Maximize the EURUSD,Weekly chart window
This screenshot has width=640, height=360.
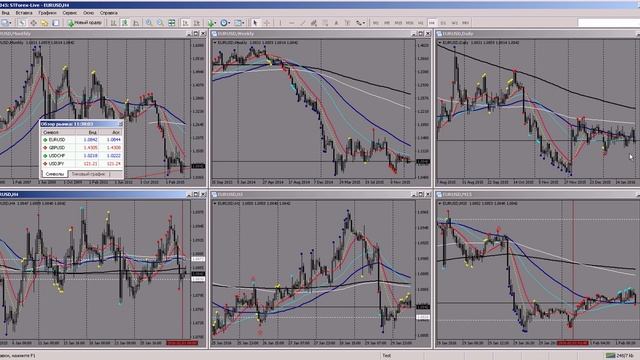tap(420, 33)
